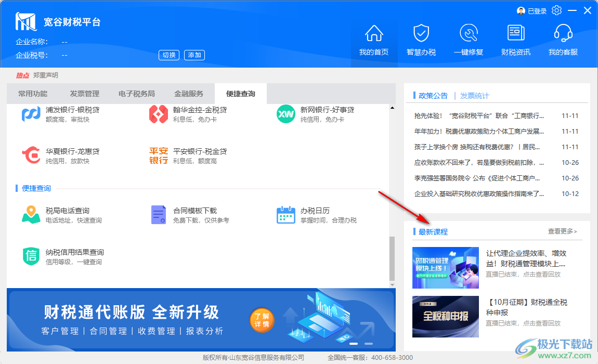Click the scroll down arrow
This screenshot has height=364, width=598.
coord(392,284)
